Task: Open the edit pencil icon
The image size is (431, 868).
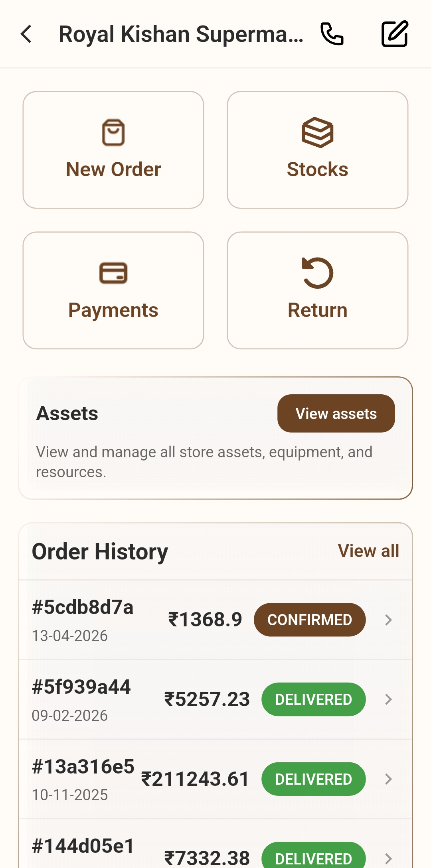Action: (x=395, y=34)
